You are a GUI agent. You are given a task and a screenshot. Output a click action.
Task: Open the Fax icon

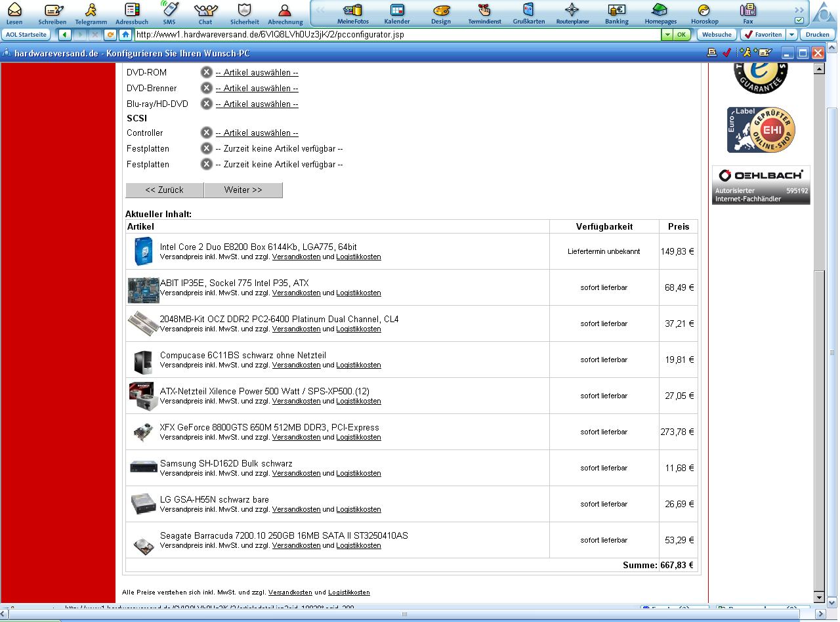point(747,10)
